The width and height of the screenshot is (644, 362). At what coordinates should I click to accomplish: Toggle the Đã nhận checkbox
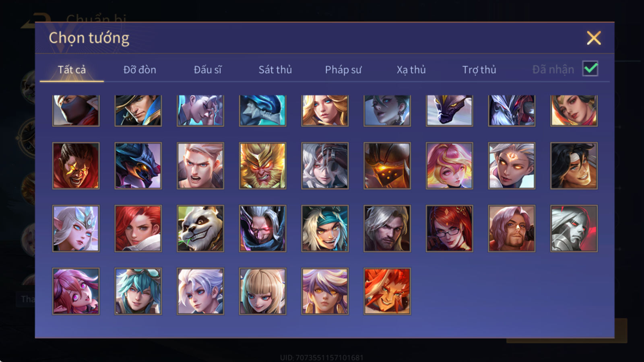click(590, 69)
